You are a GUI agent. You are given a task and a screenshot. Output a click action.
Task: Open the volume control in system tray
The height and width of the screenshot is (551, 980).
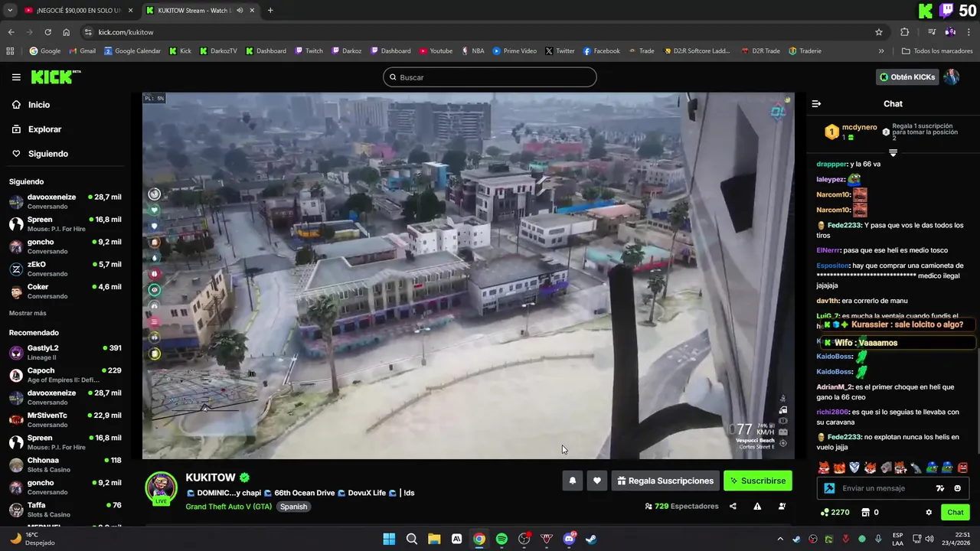coord(931,539)
